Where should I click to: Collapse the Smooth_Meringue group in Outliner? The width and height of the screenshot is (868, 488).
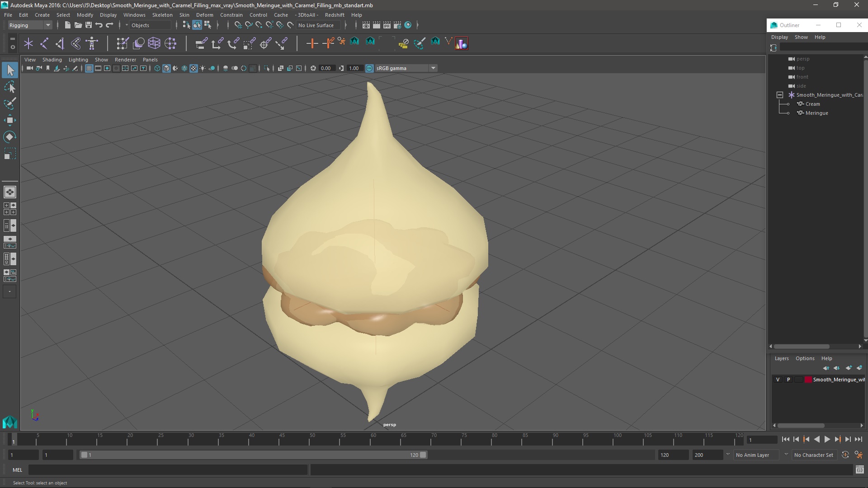[780, 95]
